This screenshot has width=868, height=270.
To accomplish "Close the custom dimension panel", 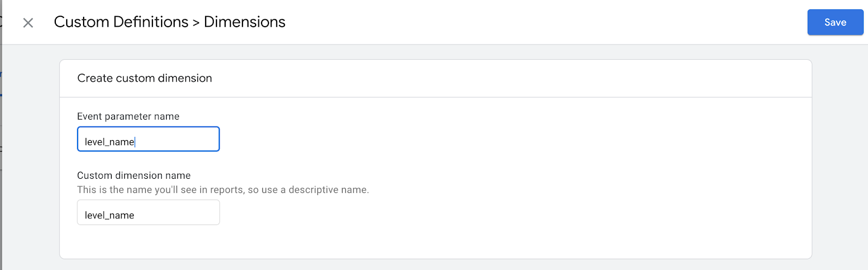I will click(28, 22).
